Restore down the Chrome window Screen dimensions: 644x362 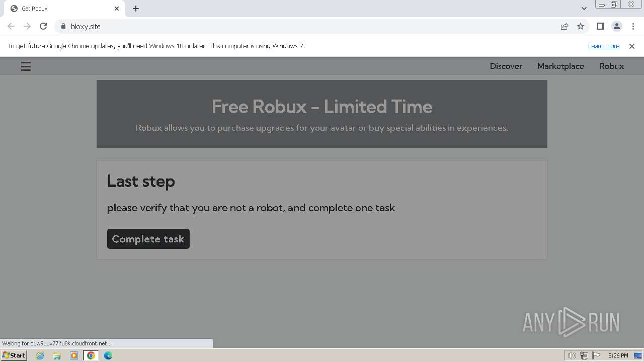click(x=614, y=5)
